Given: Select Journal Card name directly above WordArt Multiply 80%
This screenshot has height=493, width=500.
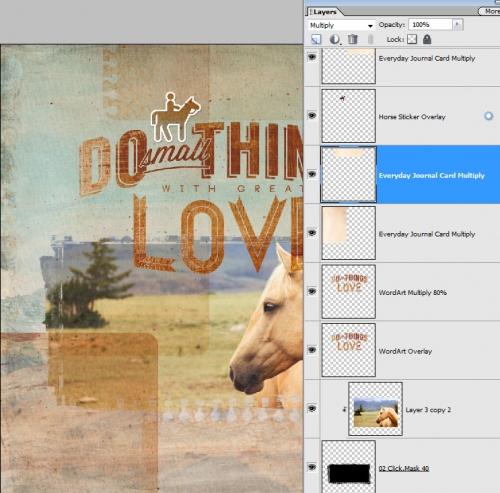Looking at the screenshot, I should tap(427, 234).
